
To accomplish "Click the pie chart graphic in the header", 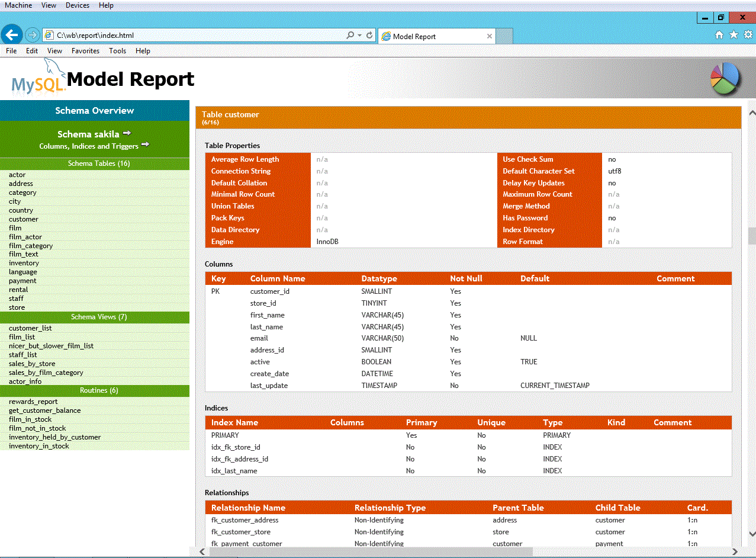I will click(725, 78).
